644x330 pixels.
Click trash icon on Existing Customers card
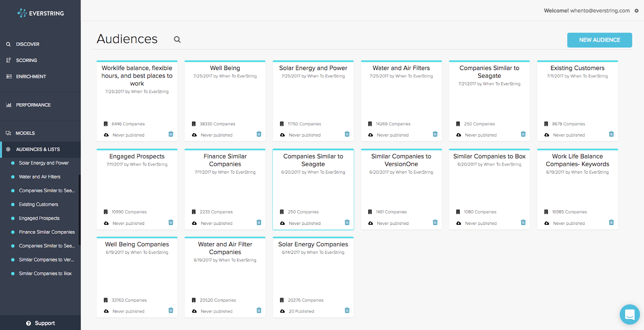coord(611,134)
